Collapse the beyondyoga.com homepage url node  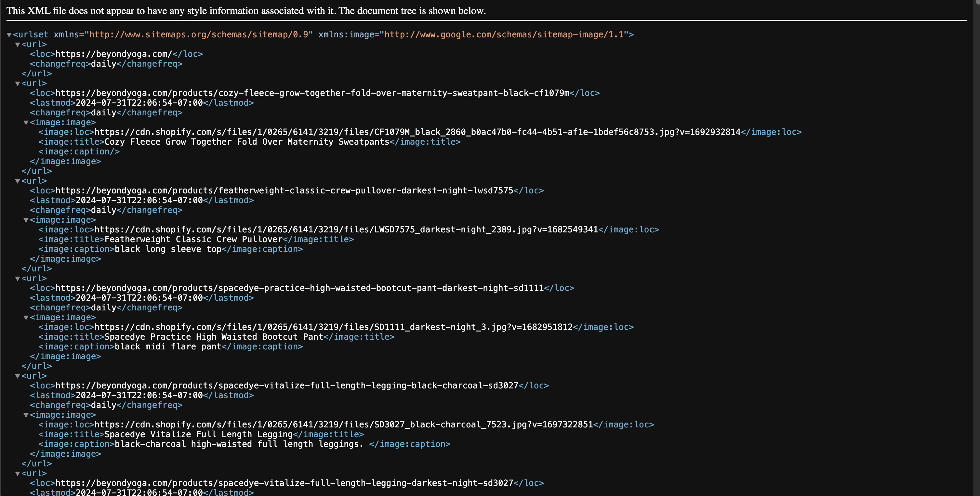[18, 45]
